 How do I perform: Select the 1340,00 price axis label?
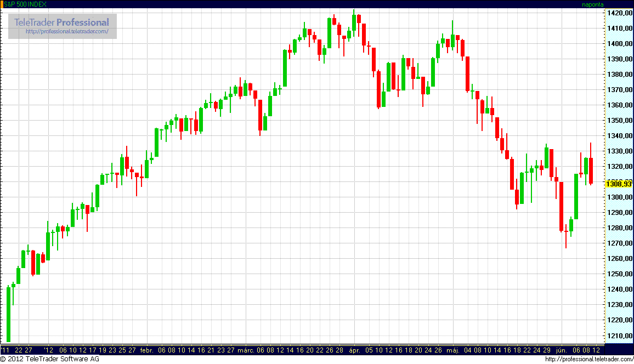[619, 136]
